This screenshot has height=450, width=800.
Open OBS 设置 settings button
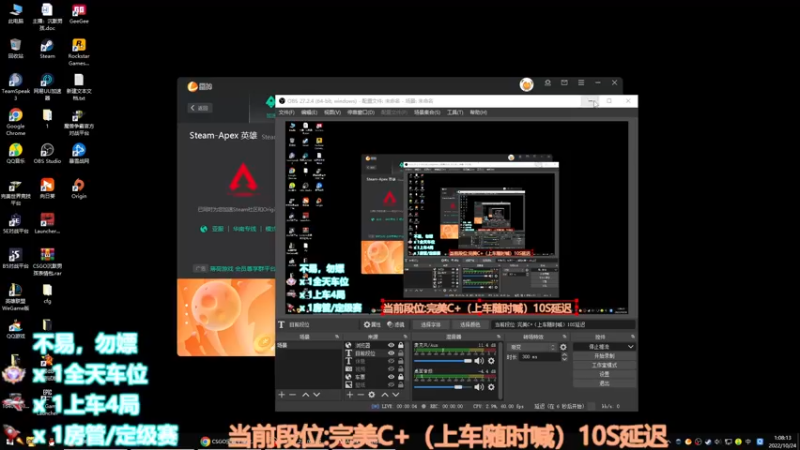[605, 374]
